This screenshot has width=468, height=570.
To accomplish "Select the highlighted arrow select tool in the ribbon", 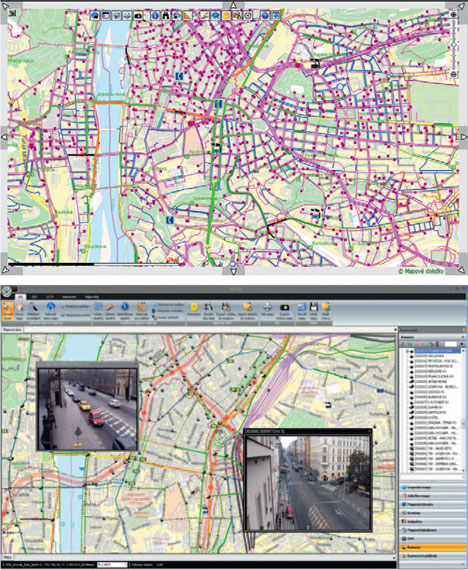I will [8, 311].
